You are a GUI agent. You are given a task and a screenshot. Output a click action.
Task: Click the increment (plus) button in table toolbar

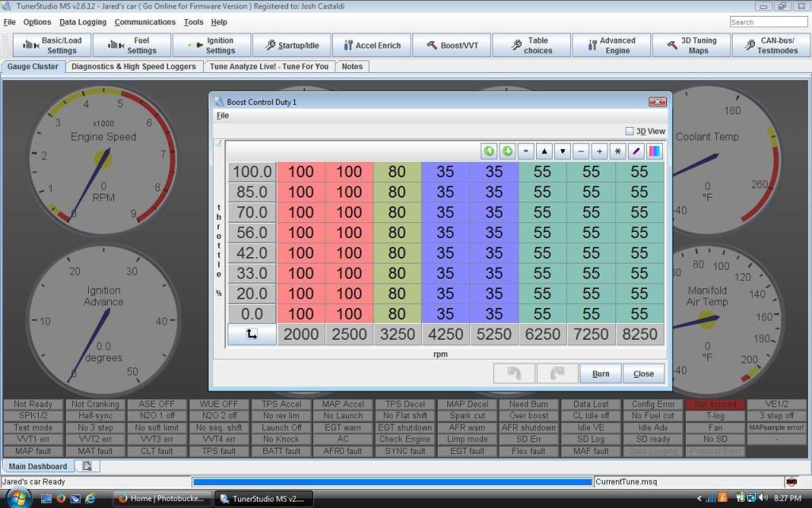599,151
